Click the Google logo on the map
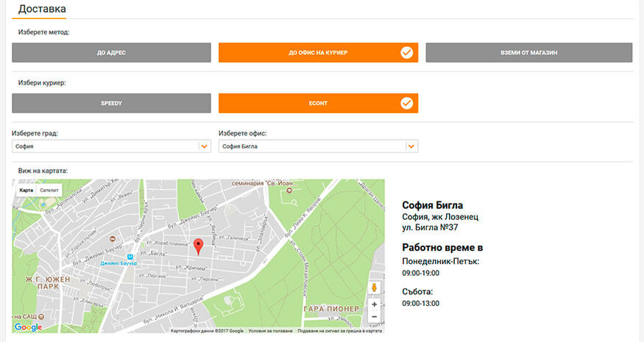 [x=29, y=327]
